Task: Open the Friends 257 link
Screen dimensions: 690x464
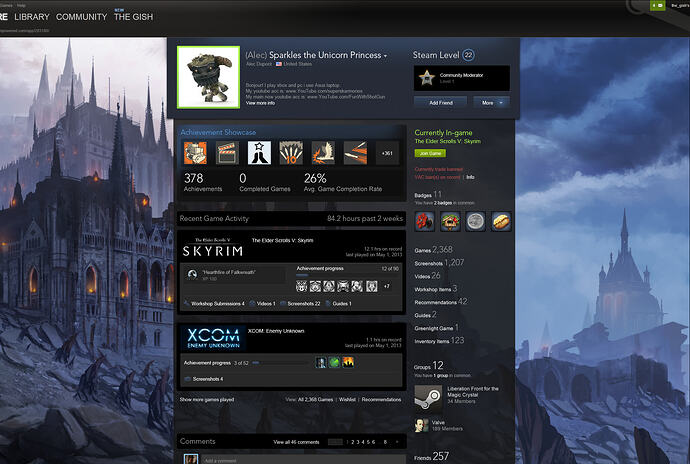Action: point(431,457)
